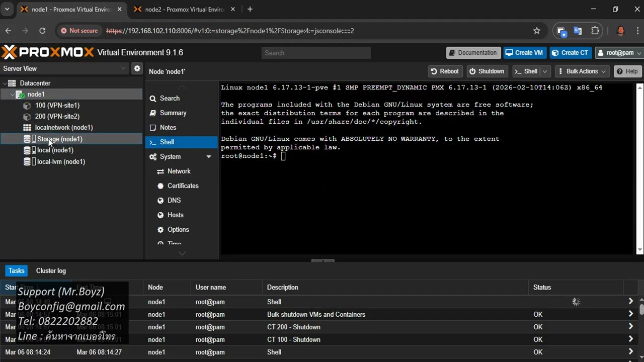The height and width of the screenshot is (362, 644).
Task: Click the Proxmox logo
Action: pyautogui.click(x=48, y=52)
